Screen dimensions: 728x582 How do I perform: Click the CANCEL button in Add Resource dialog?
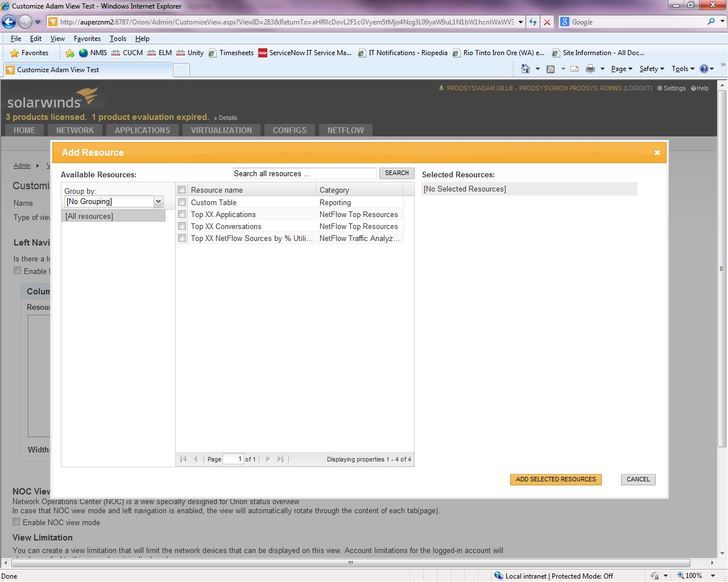point(638,479)
